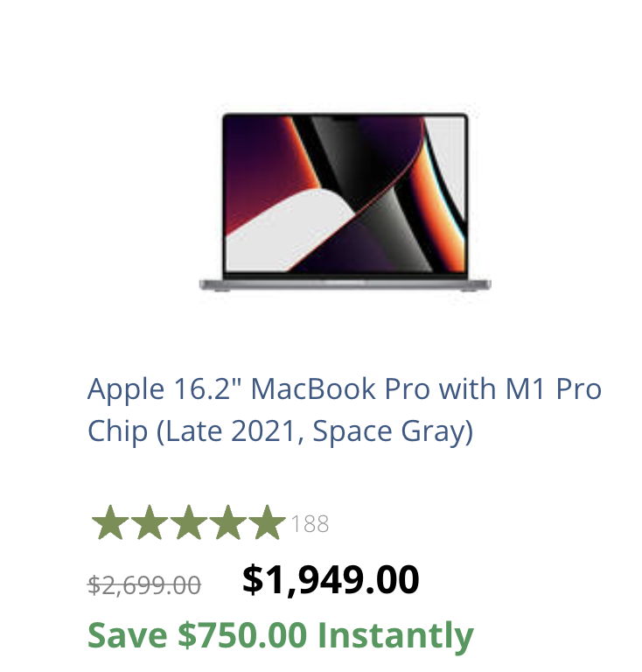Click the "Chip (Late 2021, Space Gray)" title line
The width and height of the screenshot is (642, 672).
click(x=281, y=431)
